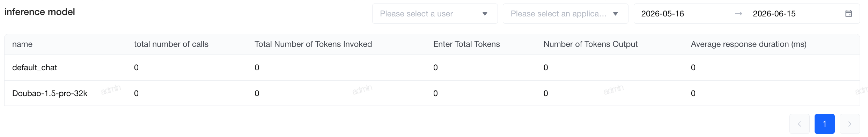Go to next page chevron
The image size is (868, 137).
[849, 124]
